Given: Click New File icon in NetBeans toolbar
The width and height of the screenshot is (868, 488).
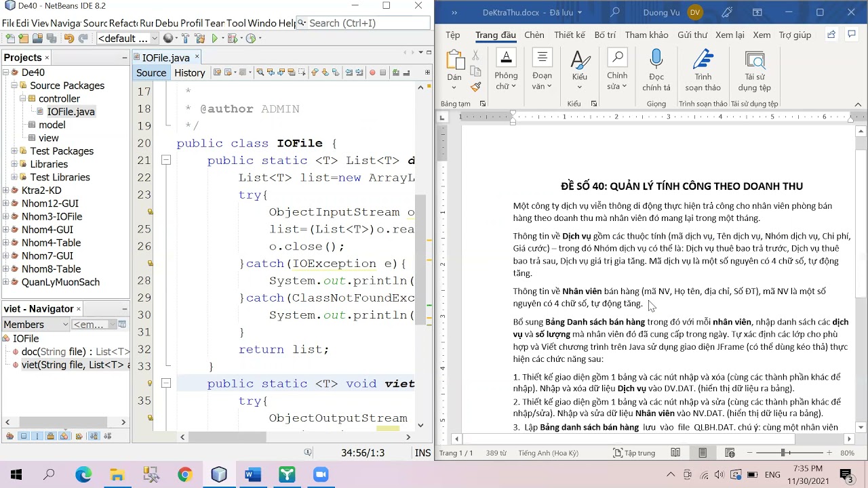Looking at the screenshot, I should pos(9,39).
